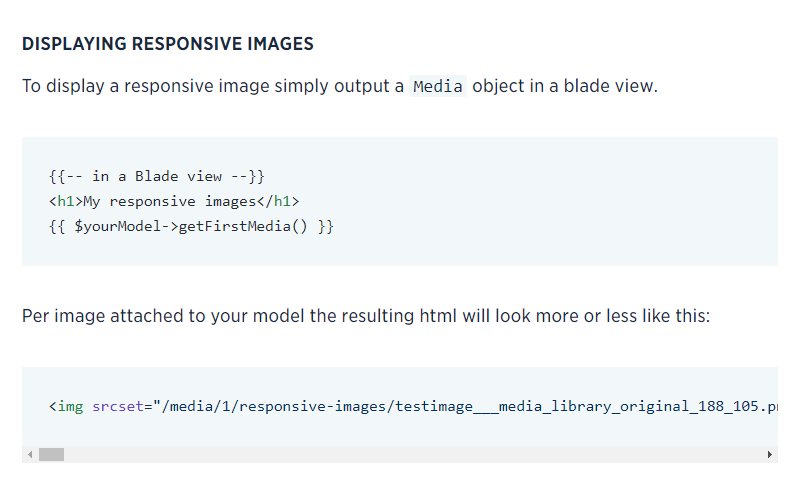Click the $yourModel variable in code
The height and width of the screenshot is (494, 793).
coord(118,226)
